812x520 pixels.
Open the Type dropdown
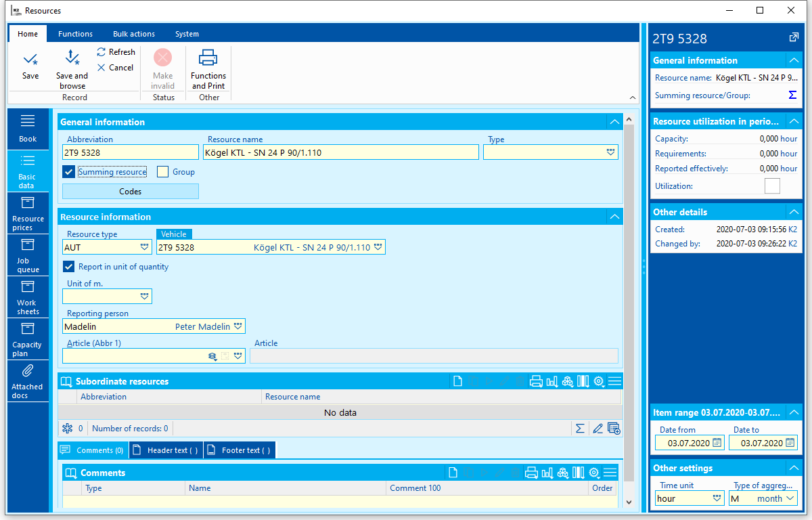(x=611, y=152)
